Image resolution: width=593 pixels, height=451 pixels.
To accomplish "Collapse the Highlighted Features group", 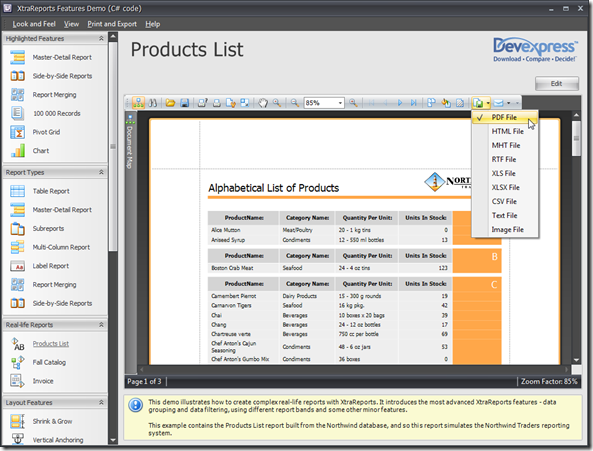I will [101, 38].
